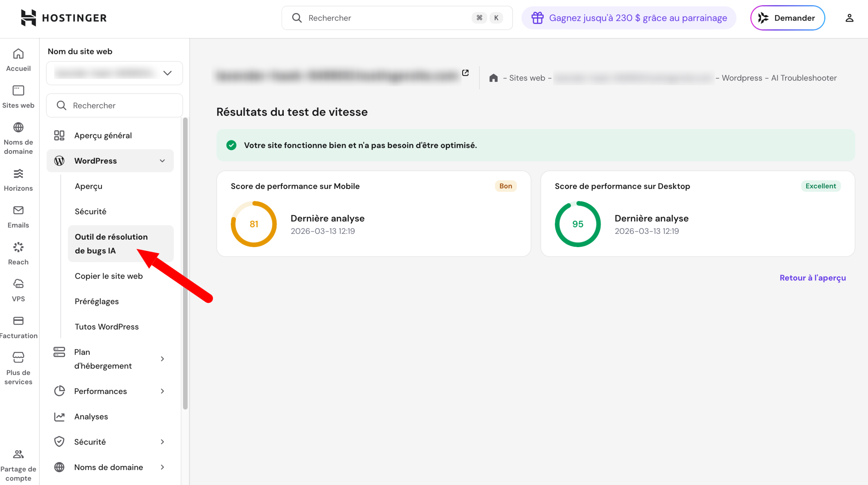Viewport: 868px width, 485px height.
Task: Select Sécurité under WordPress
Action: [91, 211]
